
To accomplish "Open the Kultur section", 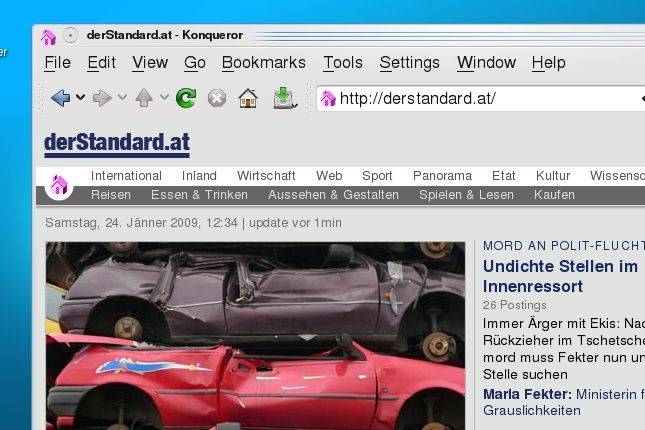I will [x=553, y=176].
